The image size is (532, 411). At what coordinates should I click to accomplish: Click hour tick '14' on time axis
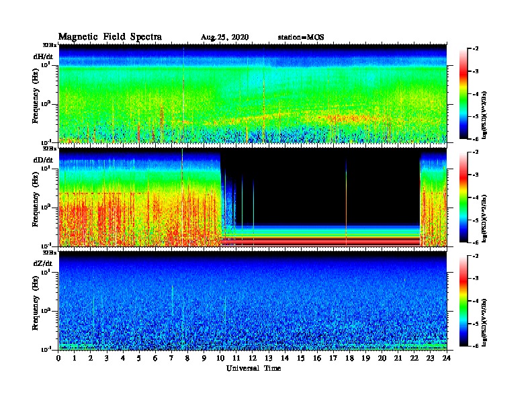click(285, 359)
